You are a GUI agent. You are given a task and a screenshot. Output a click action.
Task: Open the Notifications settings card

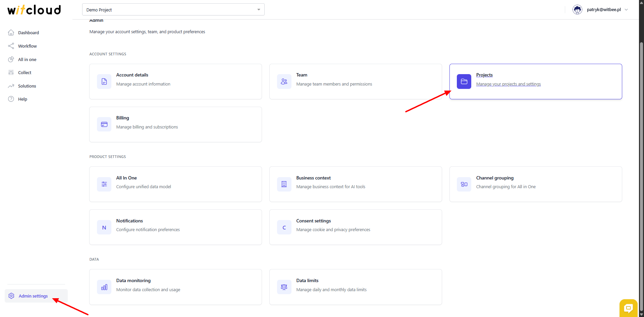click(x=175, y=227)
